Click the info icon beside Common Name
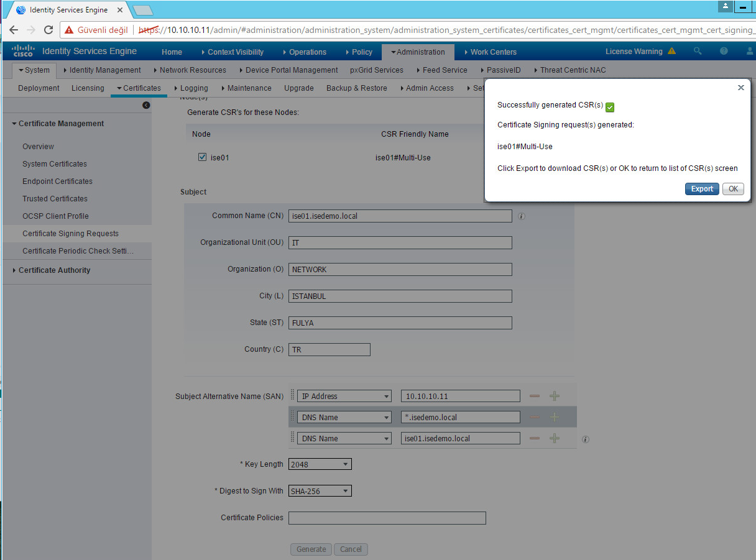The height and width of the screenshot is (560, 756). coord(522,216)
